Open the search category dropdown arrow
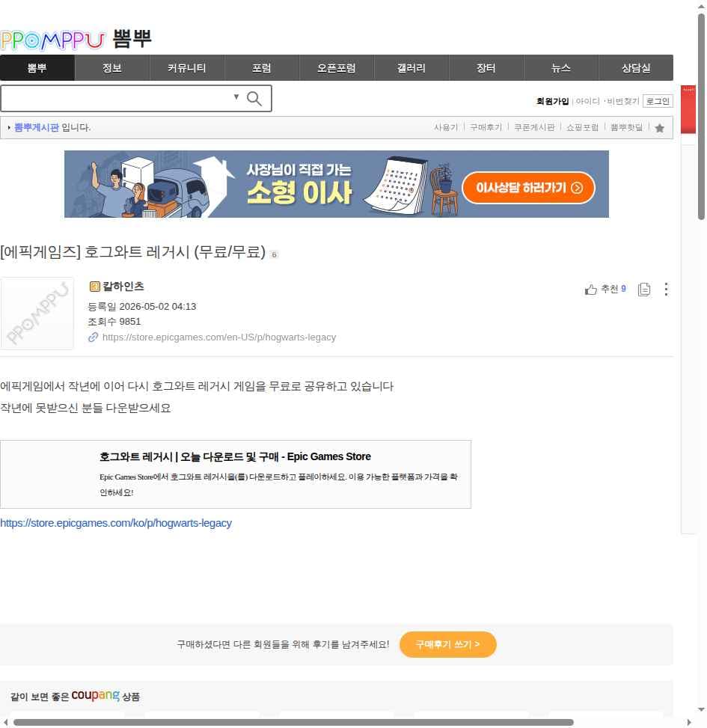Screen dimensions: 707x728 [236, 97]
